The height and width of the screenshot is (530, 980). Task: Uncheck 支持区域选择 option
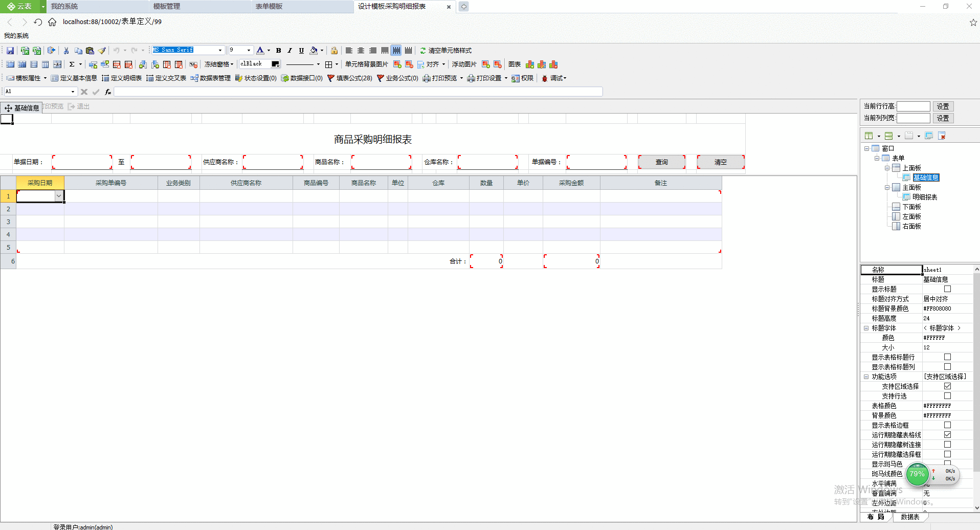[x=947, y=386]
